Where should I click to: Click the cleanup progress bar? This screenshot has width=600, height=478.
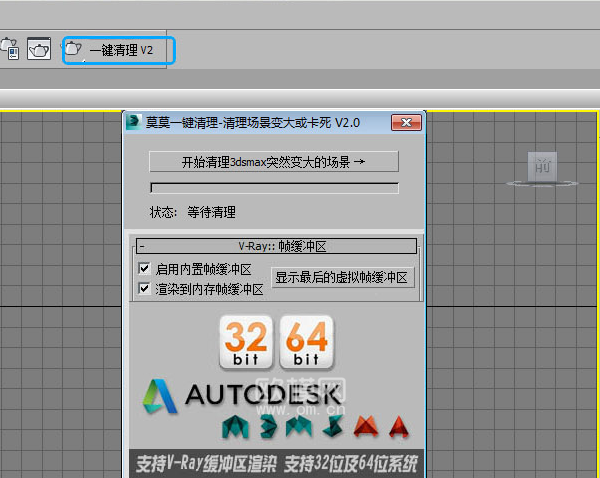pos(274,187)
